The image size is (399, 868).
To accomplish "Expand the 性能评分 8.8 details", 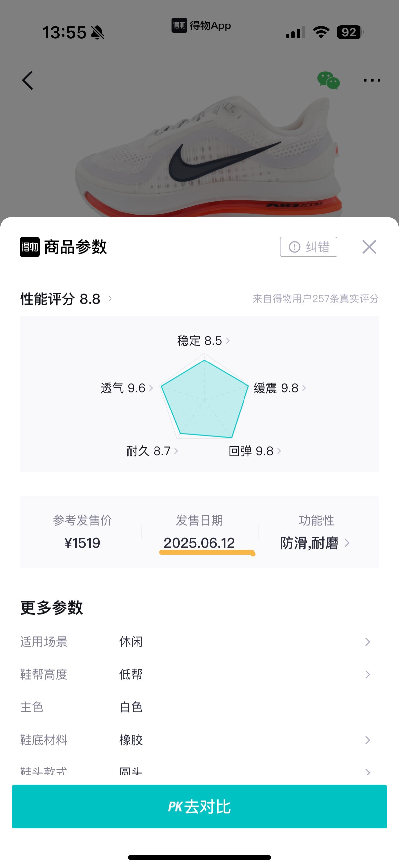I will 66,299.
